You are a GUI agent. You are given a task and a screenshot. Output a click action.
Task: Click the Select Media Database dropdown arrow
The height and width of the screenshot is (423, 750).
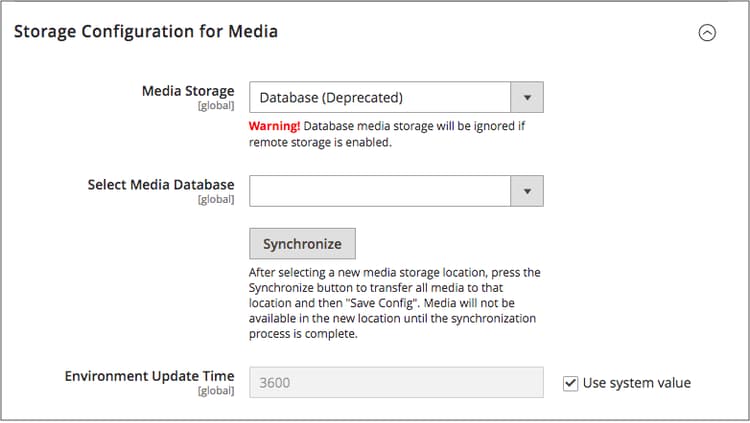tap(527, 190)
